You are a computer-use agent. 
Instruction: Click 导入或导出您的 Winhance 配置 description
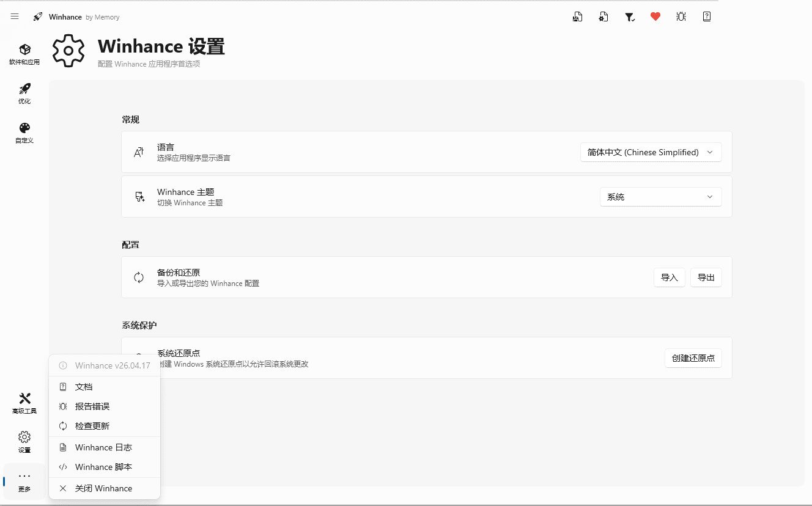[209, 284]
